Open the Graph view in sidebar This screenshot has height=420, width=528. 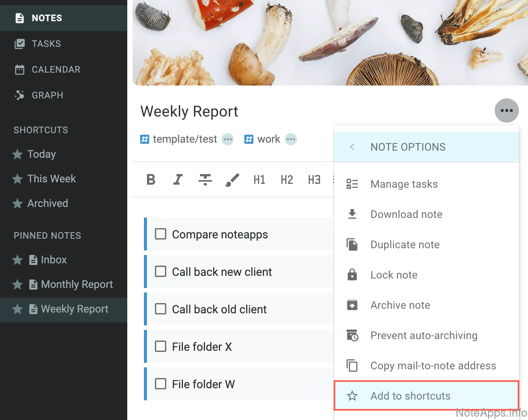[47, 95]
